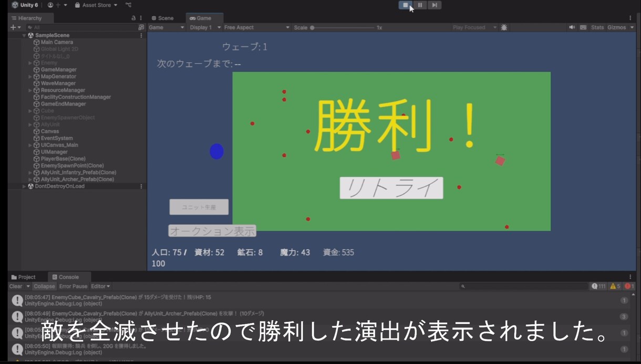641x364 pixels.
Task: Pause the game with the Pause button
Action: [x=420, y=5]
